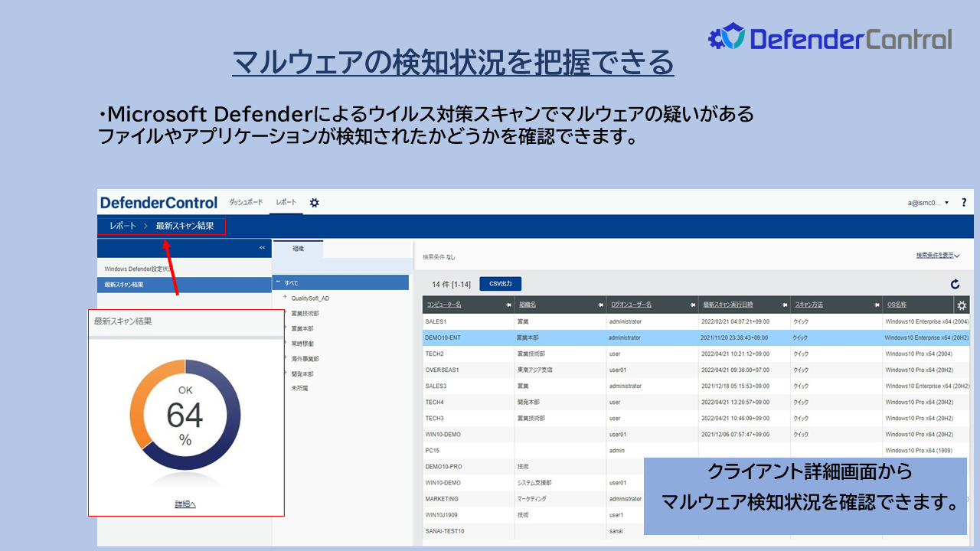980x551 pixels.
Task: Click the help question mark icon
Action: tap(964, 203)
